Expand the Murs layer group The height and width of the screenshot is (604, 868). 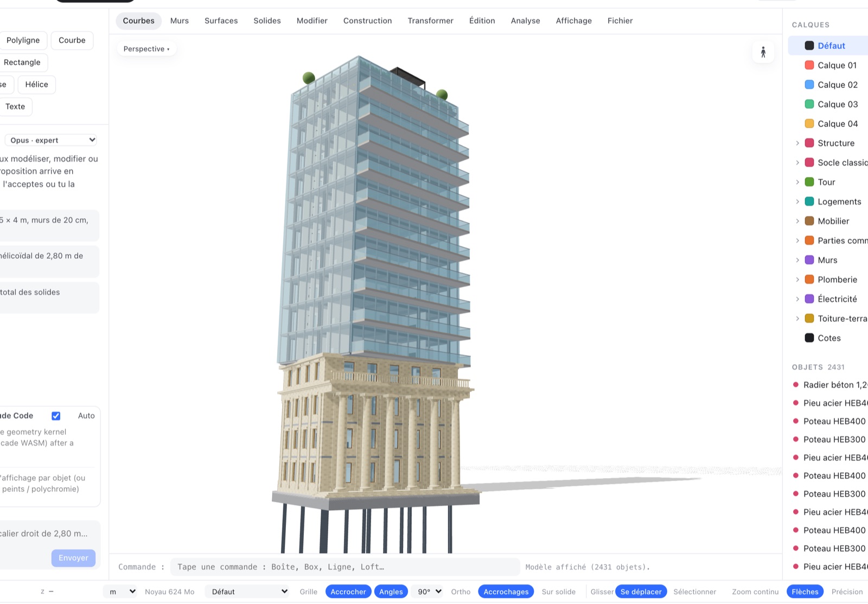pyautogui.click(x=797, y=260)
